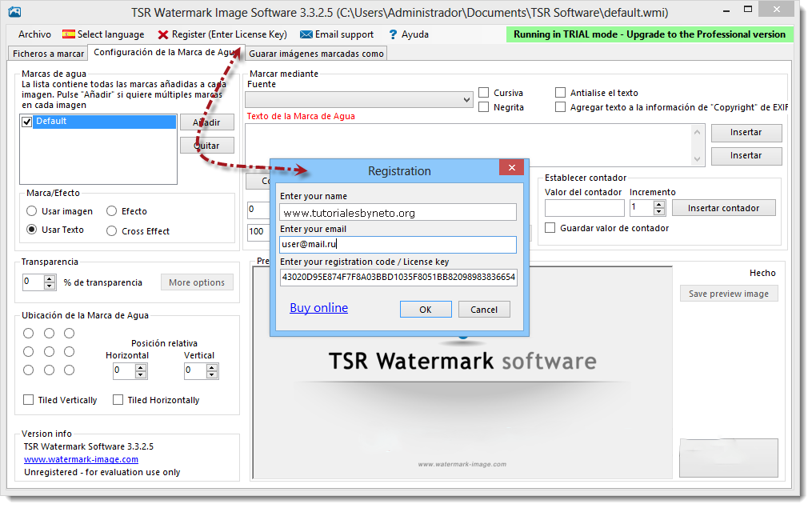Enable Cursiva checkbox
The width and height of the screenshot is (812, 508).
click(x=484, y=93)
